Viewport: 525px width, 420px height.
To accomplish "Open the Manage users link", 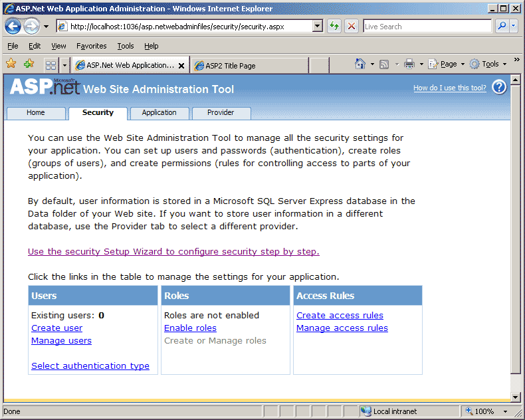I will pos(61,341).
